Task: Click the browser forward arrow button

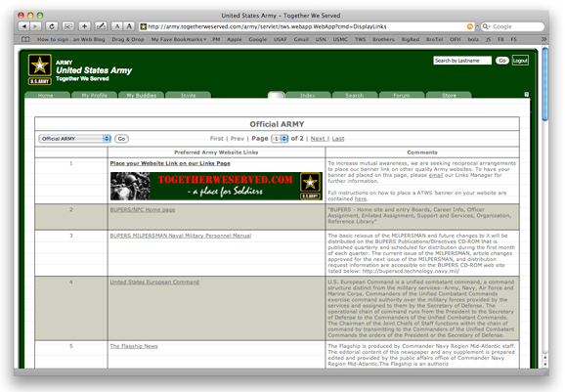Action: (35, 26)
